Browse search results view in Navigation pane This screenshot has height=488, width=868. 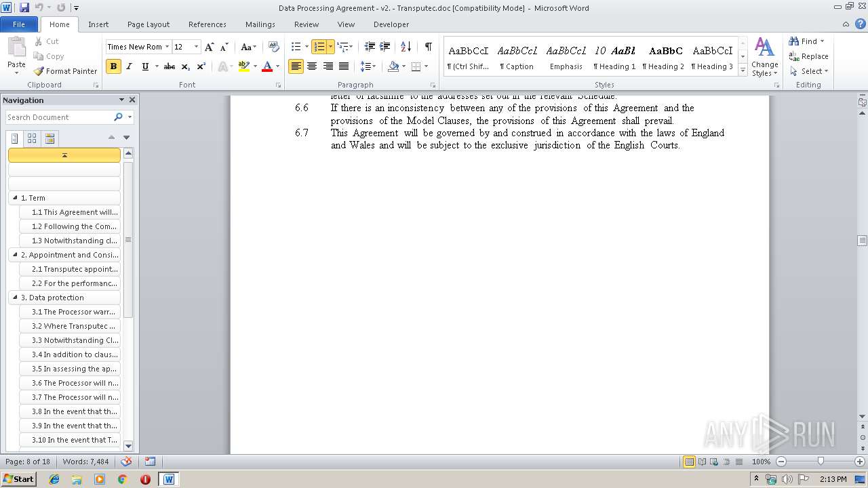point(50,138)
